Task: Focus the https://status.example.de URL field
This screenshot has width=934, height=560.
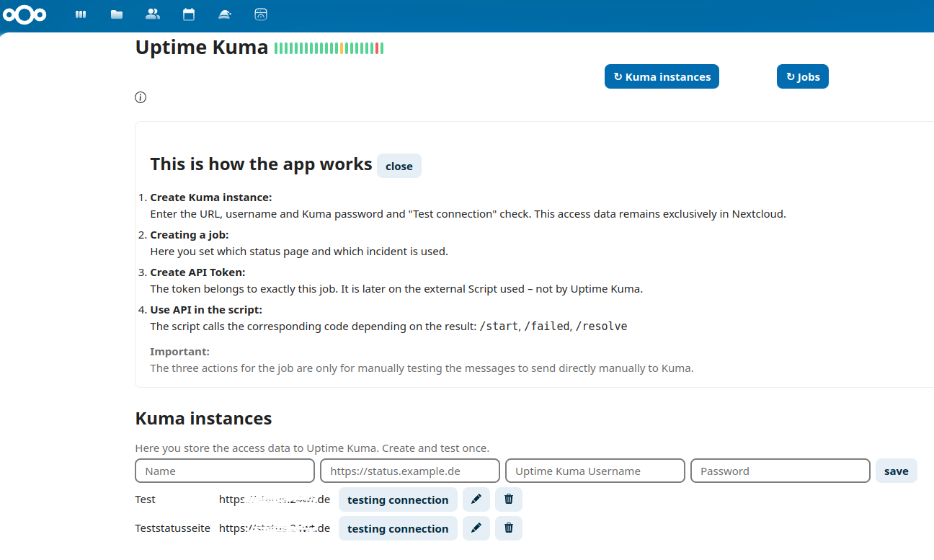Action: tap(410, 471)
